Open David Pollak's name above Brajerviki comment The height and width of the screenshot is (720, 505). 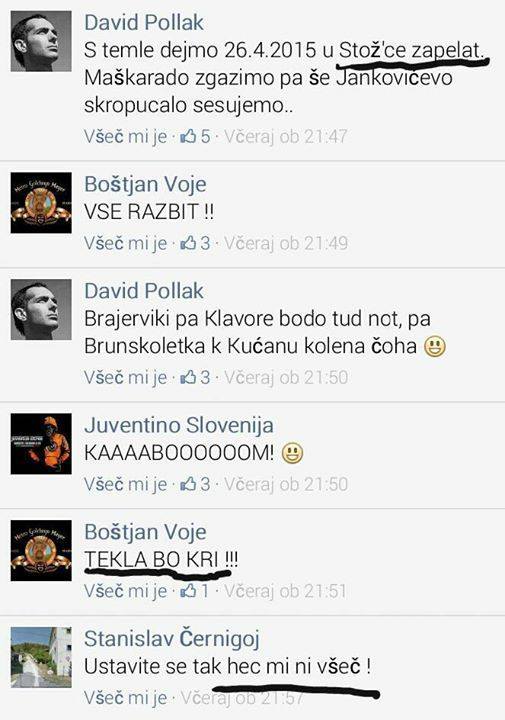(x=144, y=291)
